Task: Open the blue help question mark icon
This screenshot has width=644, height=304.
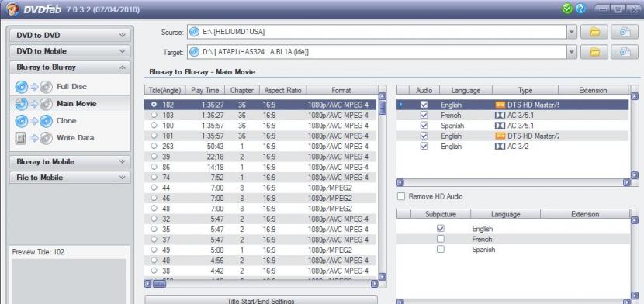Action: [x=580, y=9]
